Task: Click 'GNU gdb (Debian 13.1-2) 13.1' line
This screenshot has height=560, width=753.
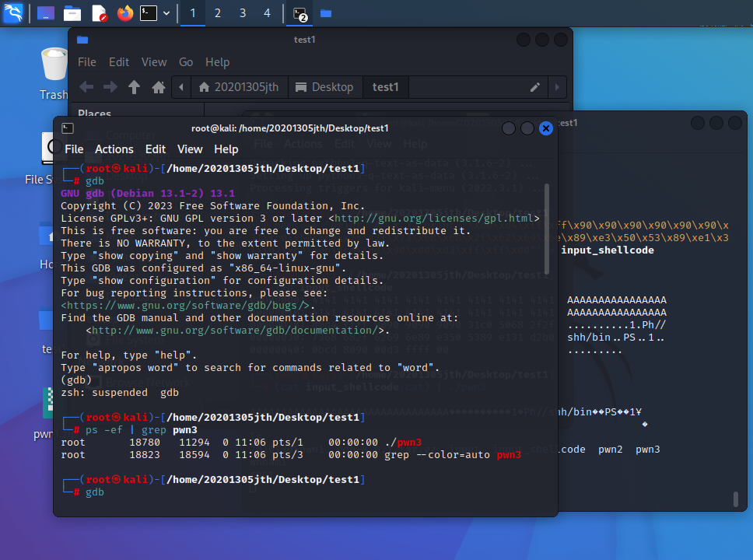Action: click(x=148, y=194)
